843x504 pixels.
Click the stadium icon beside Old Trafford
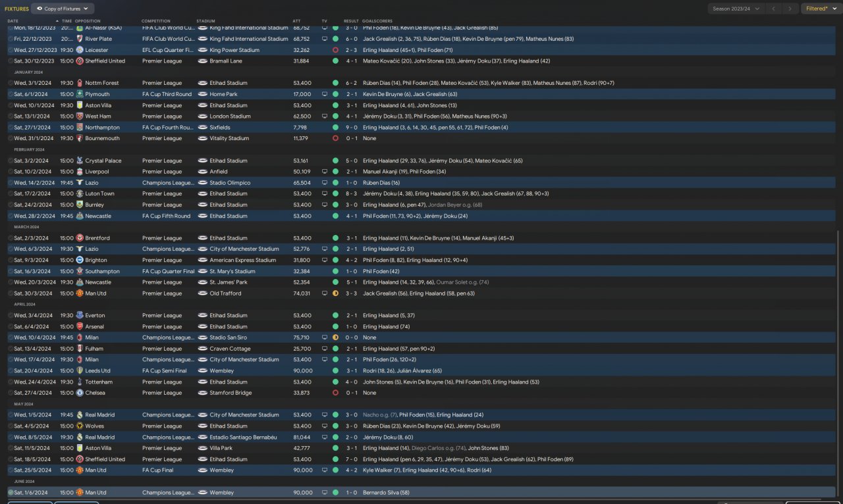[203, 293]
